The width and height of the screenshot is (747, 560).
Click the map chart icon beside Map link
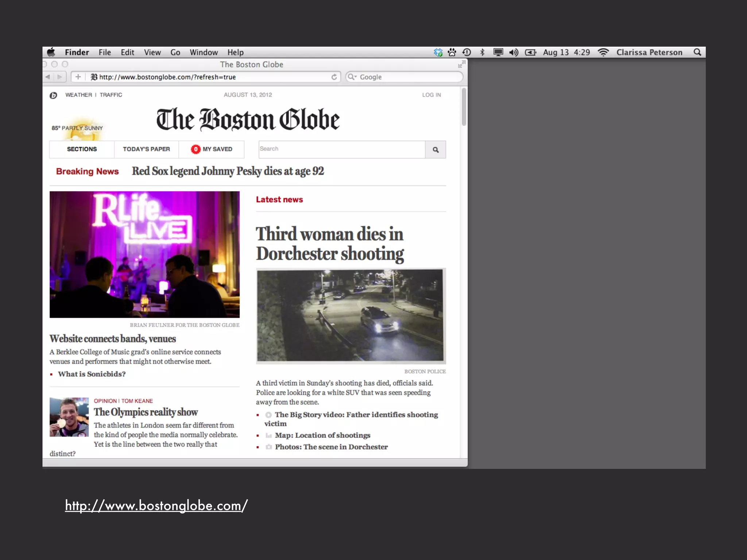point(269,435)
